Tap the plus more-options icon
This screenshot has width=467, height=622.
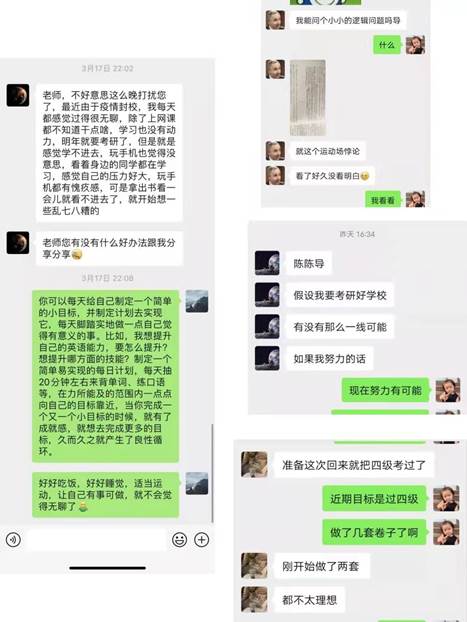[x=202, y=539]
